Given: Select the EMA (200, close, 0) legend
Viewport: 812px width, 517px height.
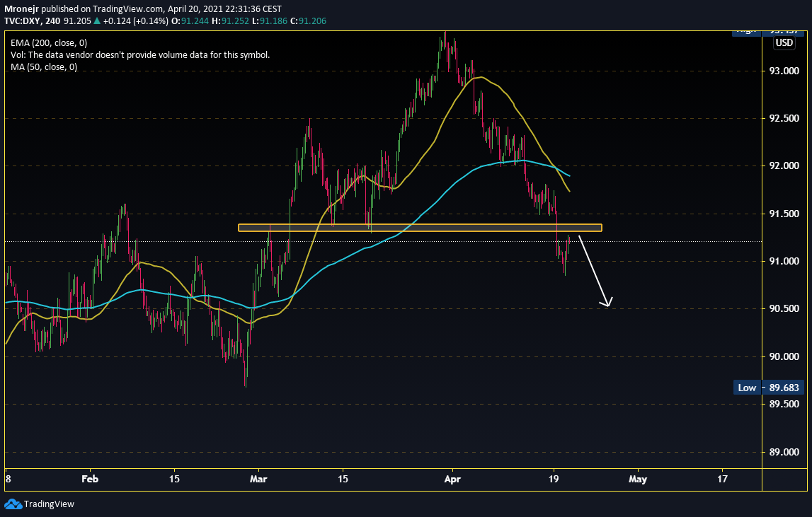Looking at the screenshot, I should point(49,43).
